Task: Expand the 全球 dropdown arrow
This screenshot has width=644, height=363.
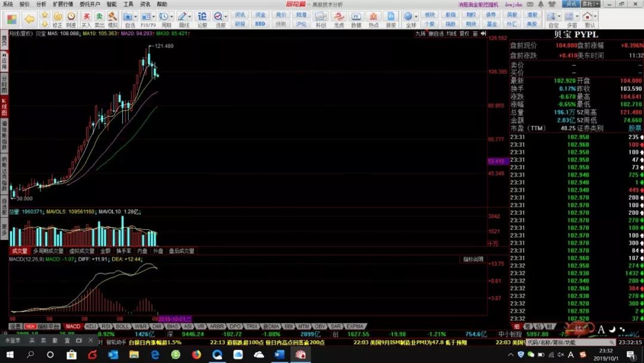Action: 416,17
